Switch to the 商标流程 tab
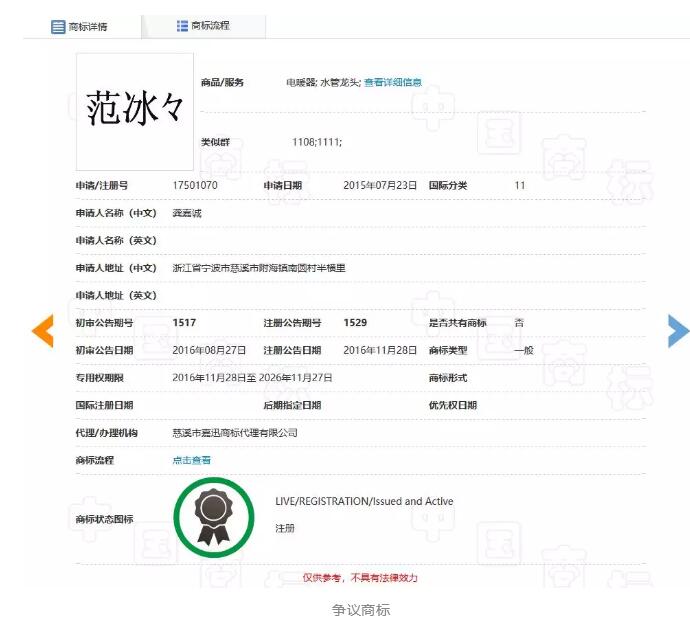Image resolution: width=690 pixels, height=622 pixels. [x=204, y=26]
